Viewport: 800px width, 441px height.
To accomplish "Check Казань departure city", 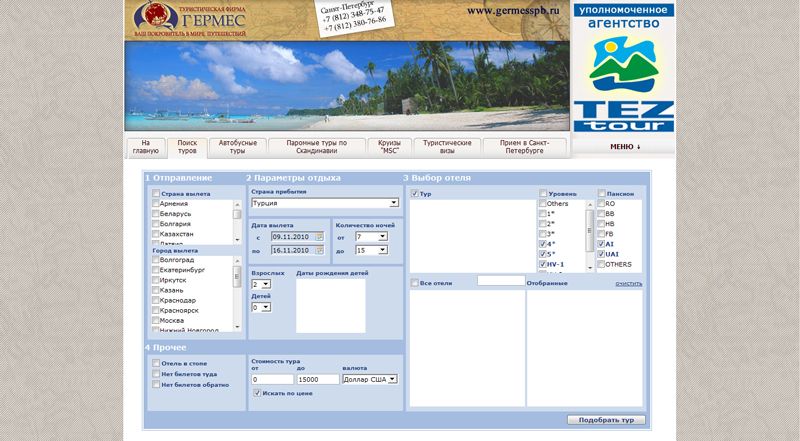I will pyautogui.click(x=156, y=290).
